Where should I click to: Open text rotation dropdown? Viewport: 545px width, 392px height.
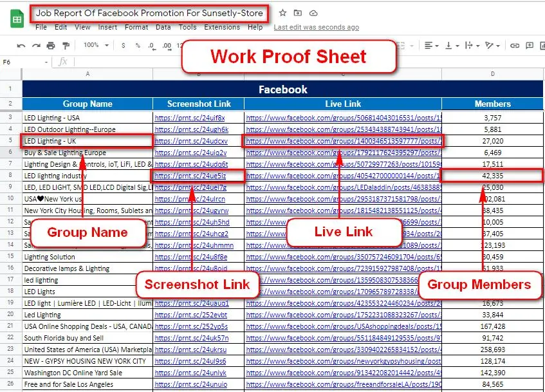point(492,46)
